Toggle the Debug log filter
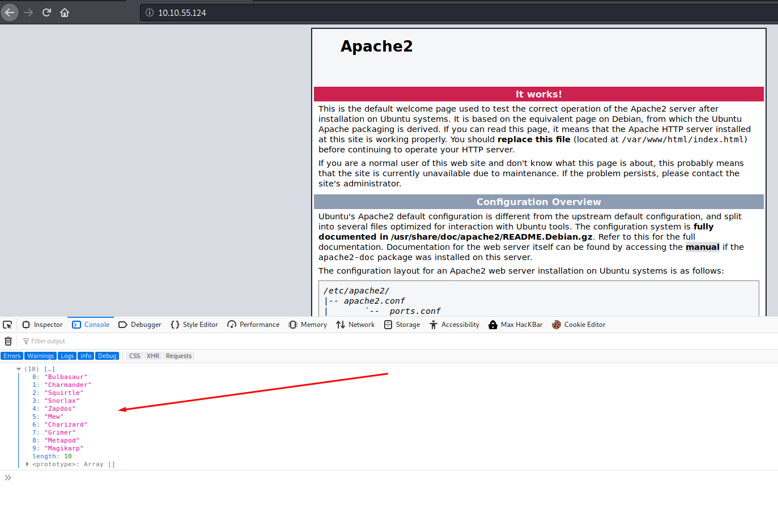 point(107,355)
